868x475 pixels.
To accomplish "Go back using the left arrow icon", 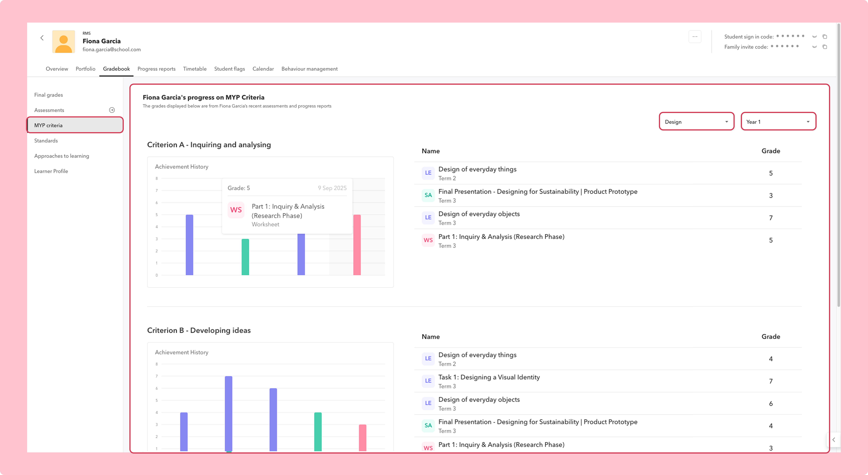I will coord(42,38).
